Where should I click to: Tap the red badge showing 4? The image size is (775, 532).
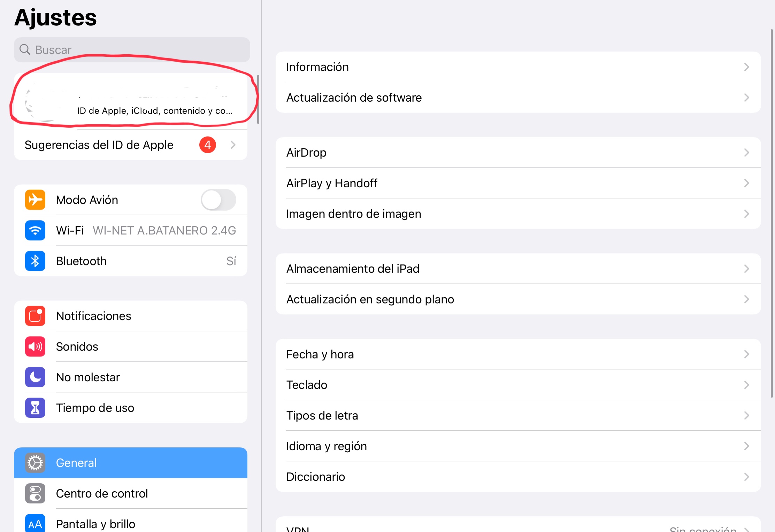pyautogui.click(x=208, y=145)
